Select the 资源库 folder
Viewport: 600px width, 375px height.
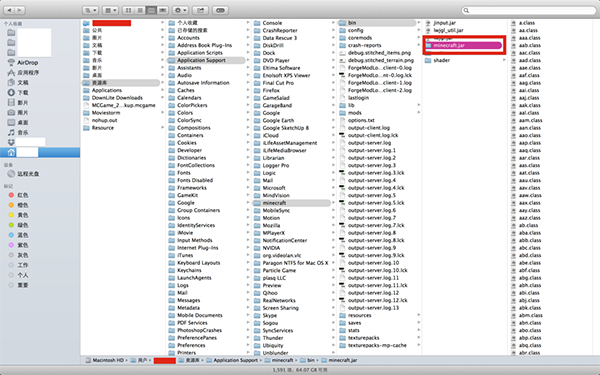click(121, 83)
